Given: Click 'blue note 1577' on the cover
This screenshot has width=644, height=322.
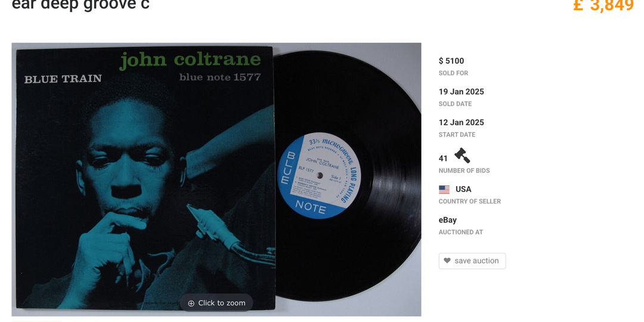Looking at the screenshot, I should click(219, 77).
